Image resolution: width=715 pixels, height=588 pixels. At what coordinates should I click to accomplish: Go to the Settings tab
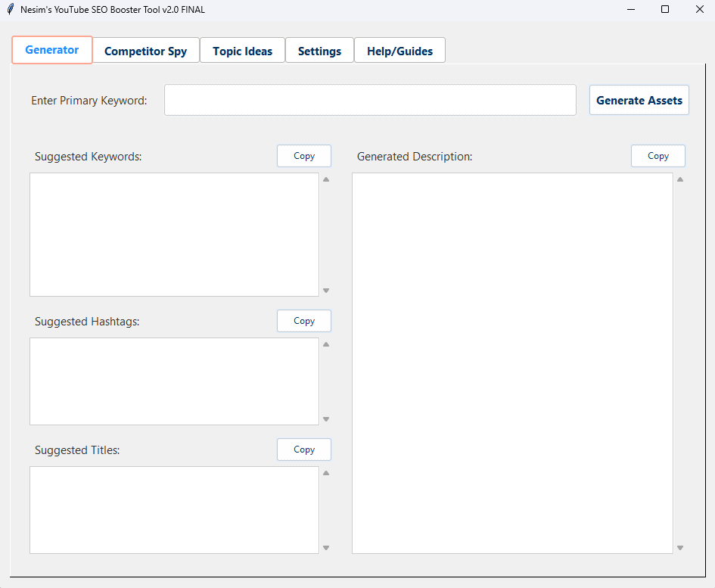click(x=319, y=51)
